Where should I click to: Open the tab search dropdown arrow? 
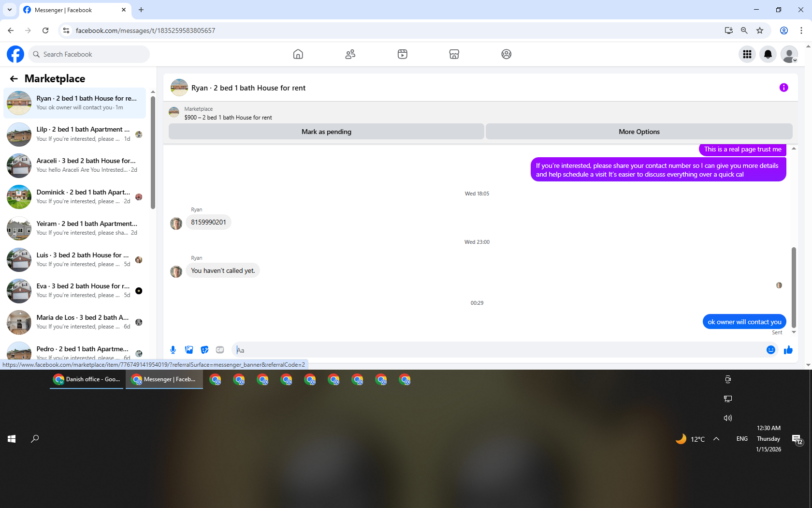(x=10, y=10)
